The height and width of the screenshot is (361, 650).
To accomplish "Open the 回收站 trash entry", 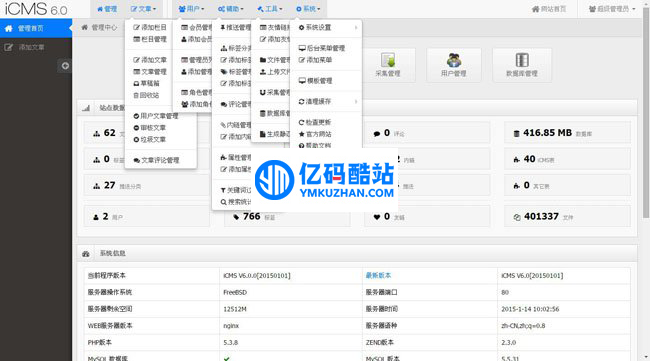I will point(146,95).
